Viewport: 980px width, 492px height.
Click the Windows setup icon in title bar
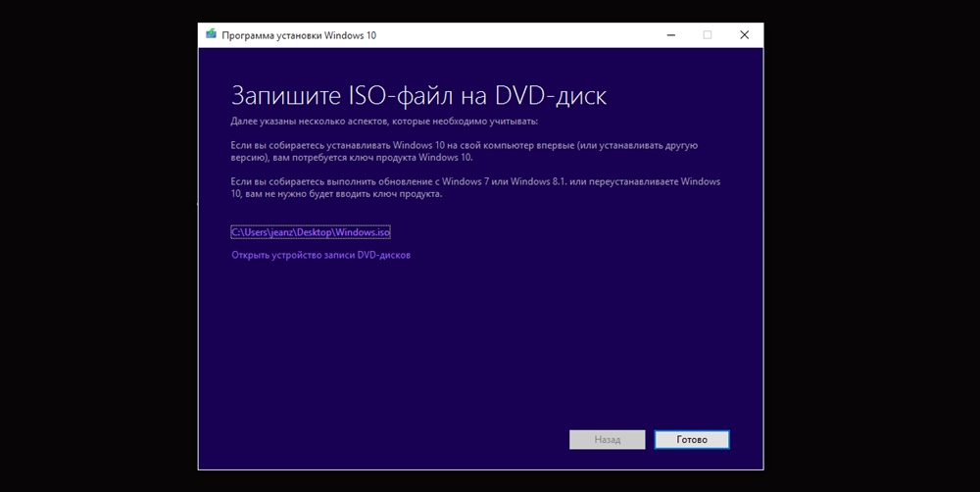click(x=211, y=35)
